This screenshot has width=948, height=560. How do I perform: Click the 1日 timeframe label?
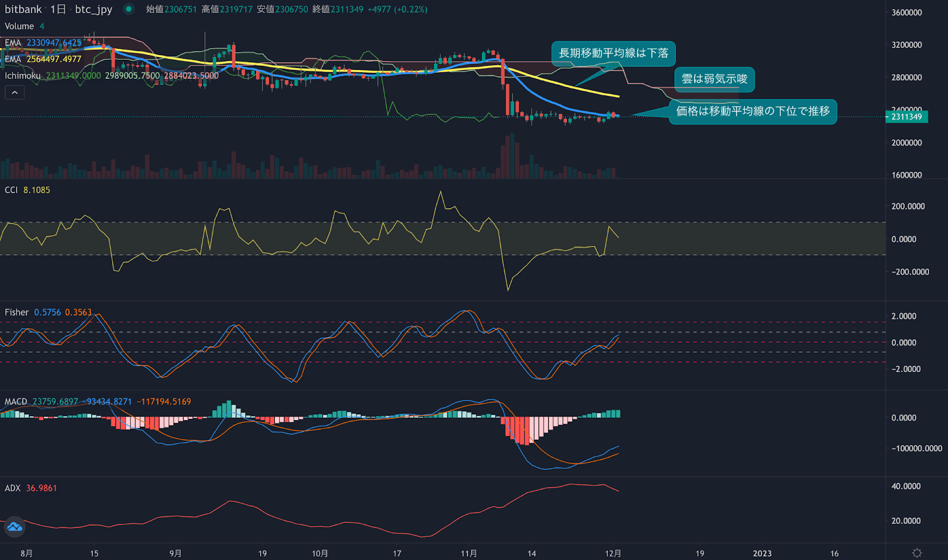pyautogui.click(x=58, y=9)
